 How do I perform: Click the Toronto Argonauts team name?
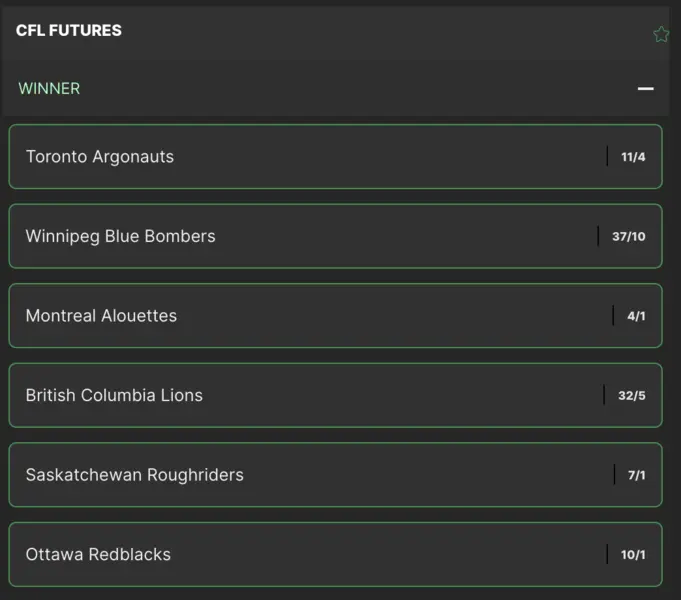[100, 157]
